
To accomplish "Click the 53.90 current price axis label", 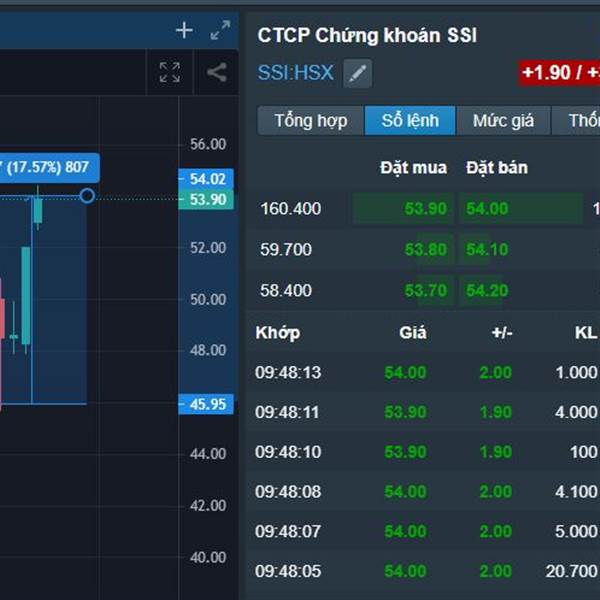I will coord(206,200).
